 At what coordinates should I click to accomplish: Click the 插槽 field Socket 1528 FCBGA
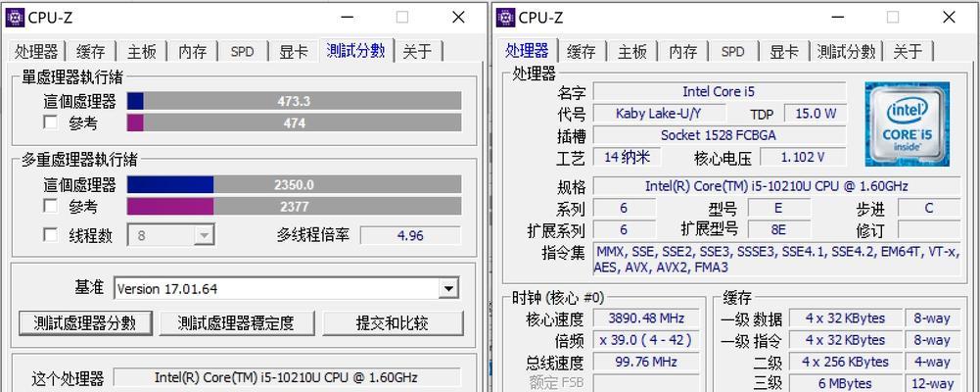719,135
